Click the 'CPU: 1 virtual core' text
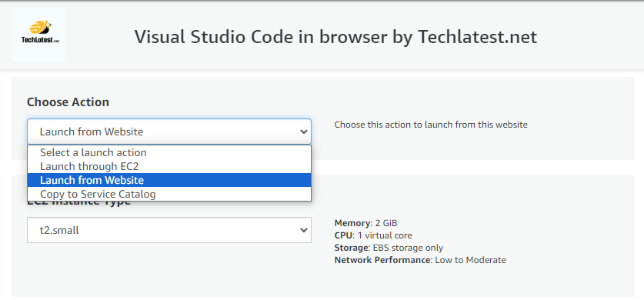644x300 pixels. coord(373,235)
